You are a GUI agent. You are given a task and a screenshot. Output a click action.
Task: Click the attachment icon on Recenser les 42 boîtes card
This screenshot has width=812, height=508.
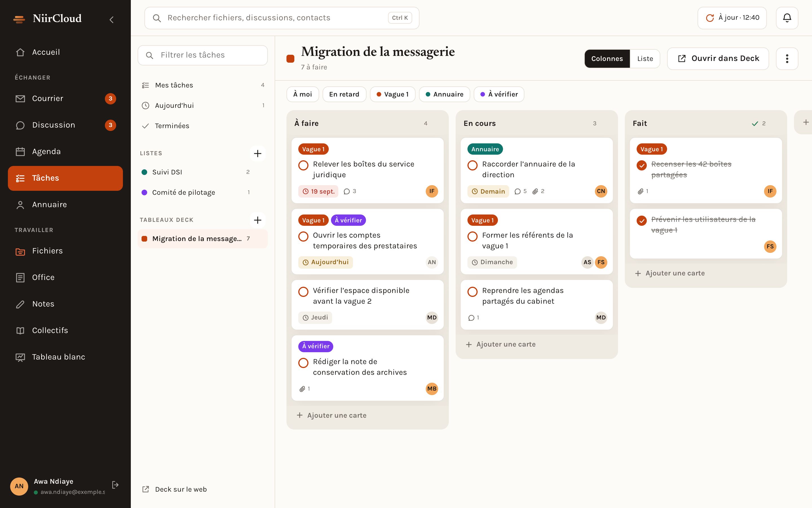[x=640, y=191]
